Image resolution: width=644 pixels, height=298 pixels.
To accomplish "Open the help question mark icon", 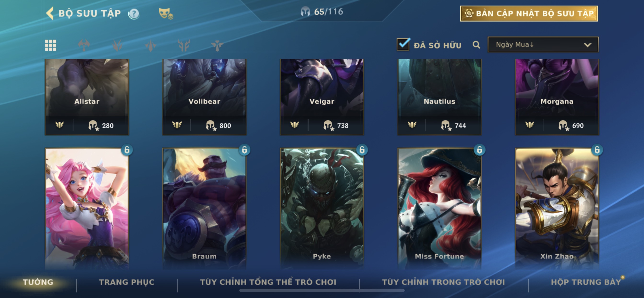I will [134, 13].
